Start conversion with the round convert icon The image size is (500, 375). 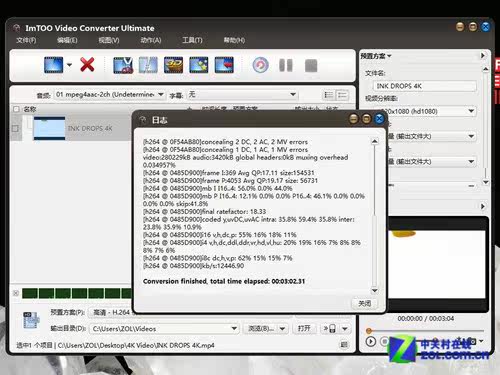(x=260, y=65)
